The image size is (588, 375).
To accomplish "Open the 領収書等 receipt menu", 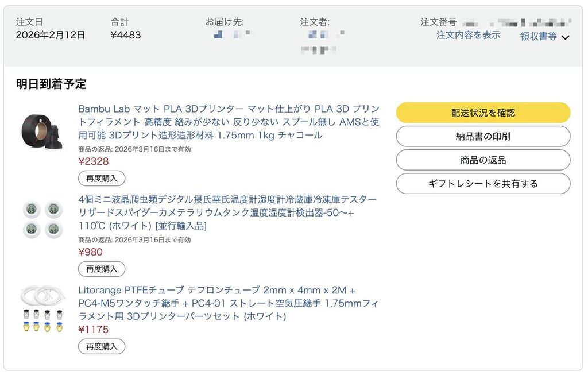I will (538, 36).
